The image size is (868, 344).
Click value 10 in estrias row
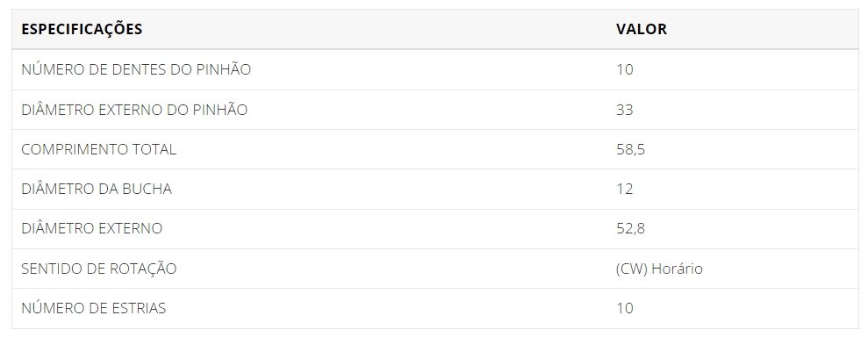624,308
